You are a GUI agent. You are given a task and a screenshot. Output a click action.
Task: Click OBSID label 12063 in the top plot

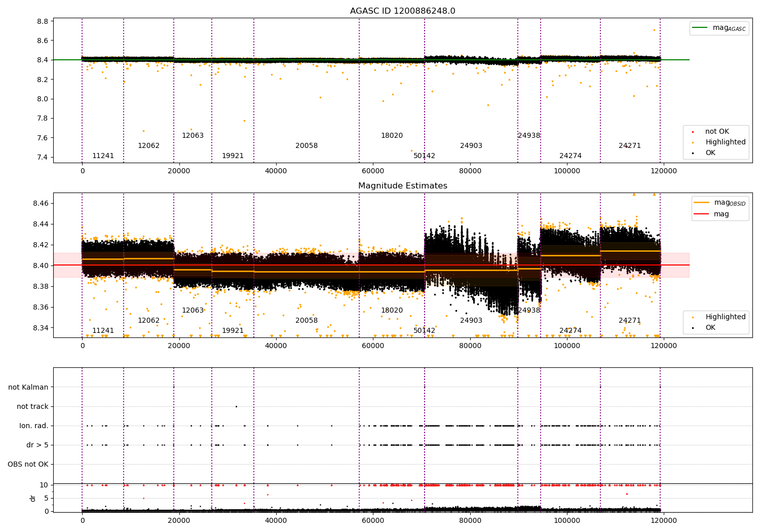193,136
